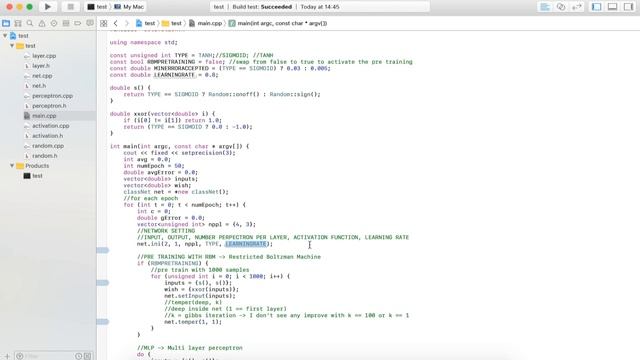The width and height of the screenshot is (640, 360).
Task: Open perceptron.h in the navigator
Action: click(49, 106)
